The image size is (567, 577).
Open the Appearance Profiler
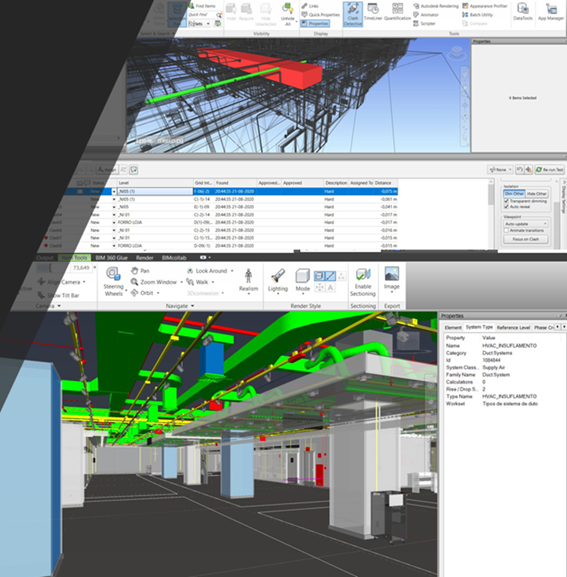(485, 6)
